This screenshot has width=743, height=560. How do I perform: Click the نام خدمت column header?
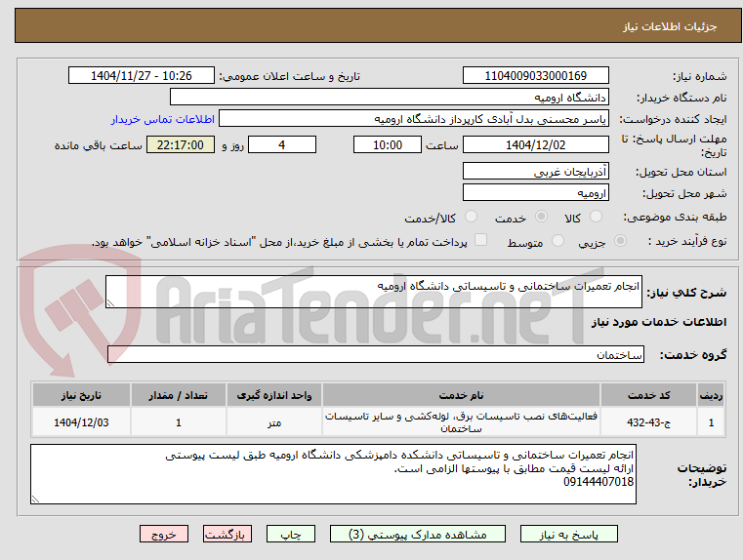pos(461,395)
